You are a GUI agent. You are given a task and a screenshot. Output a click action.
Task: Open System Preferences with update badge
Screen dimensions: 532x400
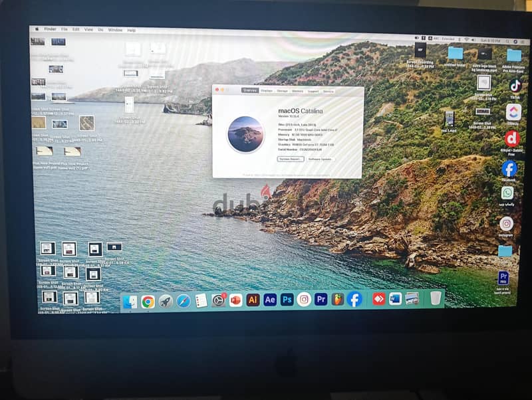pyautogui.click(x=218, y=300)
